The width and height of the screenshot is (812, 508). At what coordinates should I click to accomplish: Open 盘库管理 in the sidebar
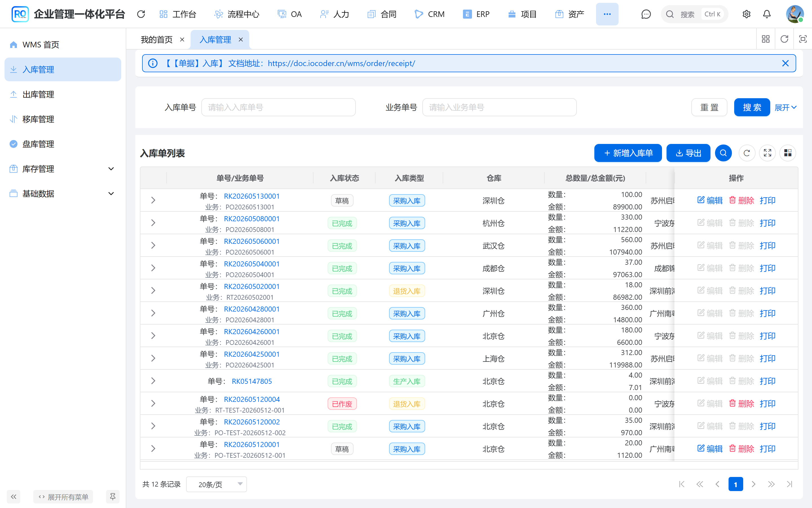click(63, 144)
